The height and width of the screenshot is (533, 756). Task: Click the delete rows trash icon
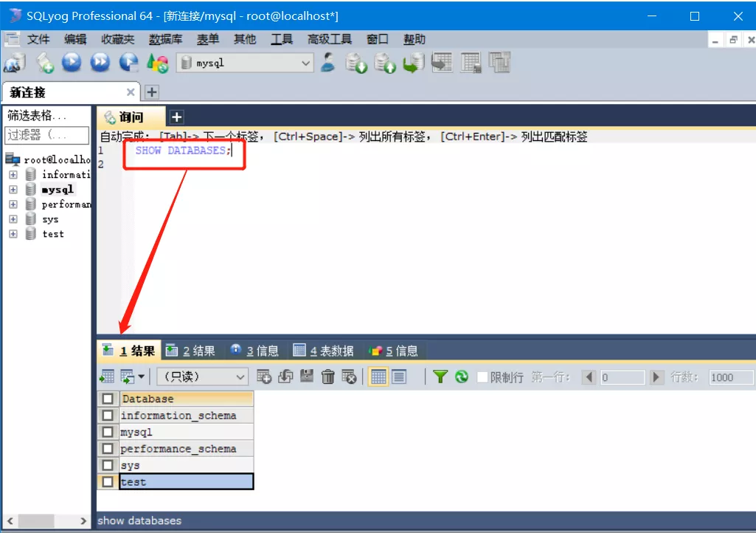(x=328, y=376)
